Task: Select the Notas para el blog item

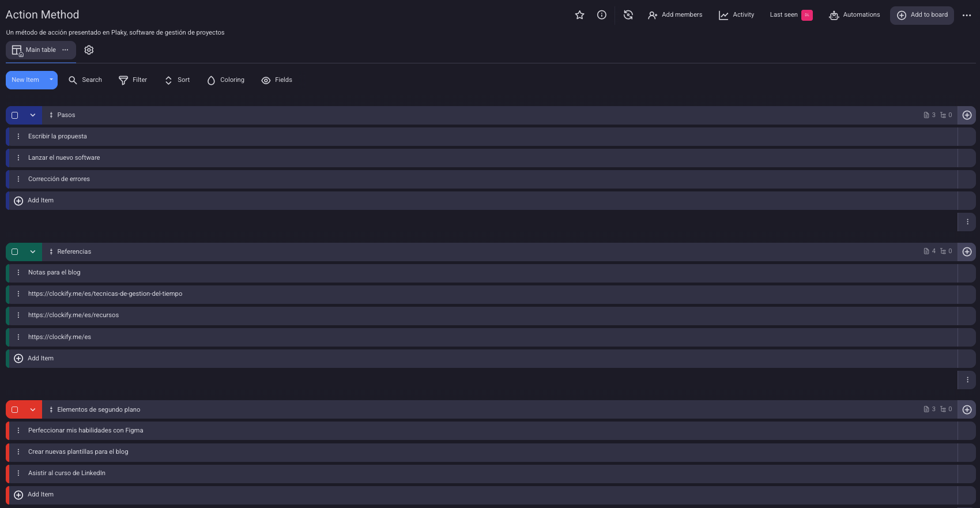Action: tap(54, 273)
